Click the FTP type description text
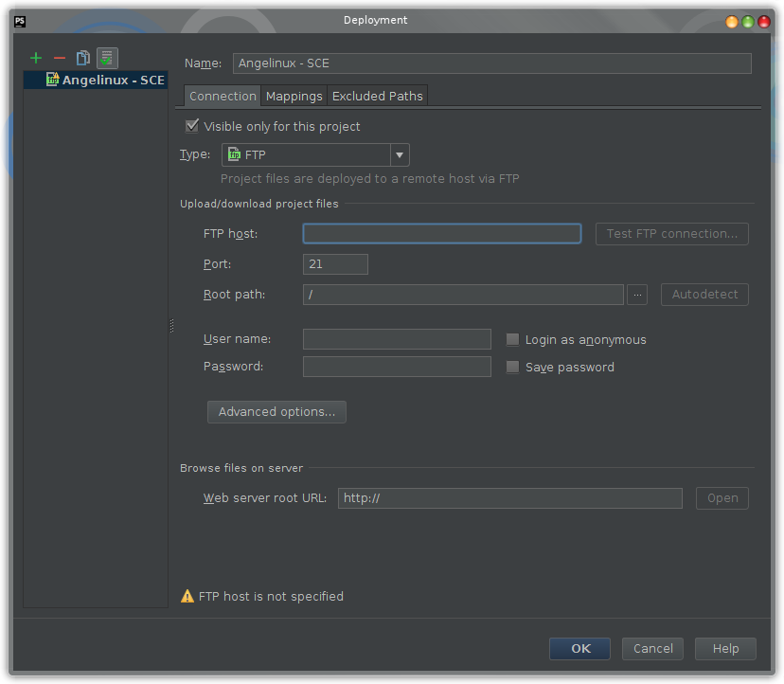 click(x=370, y=179)
